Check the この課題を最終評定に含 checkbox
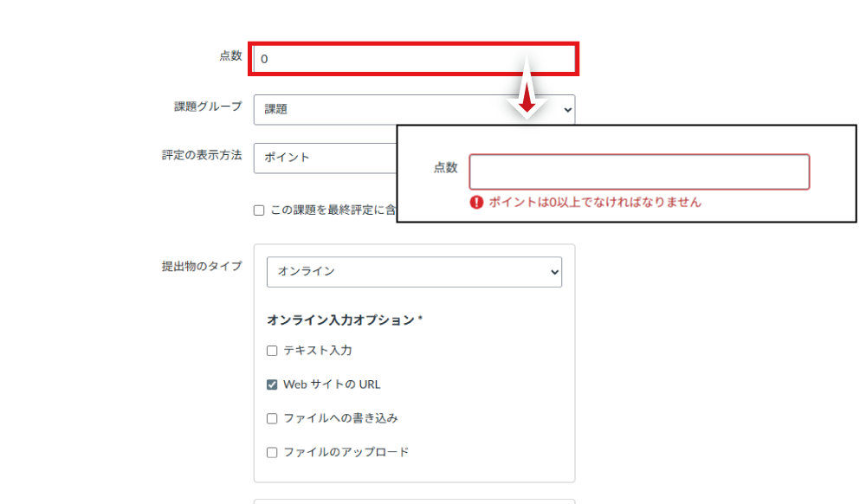 click(x=259, y=210)
